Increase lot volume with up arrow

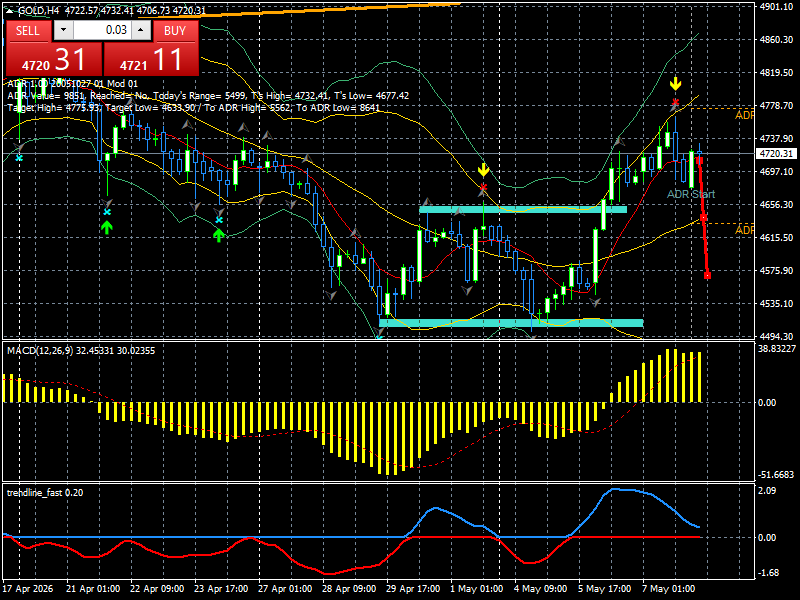tap(141, 30)
